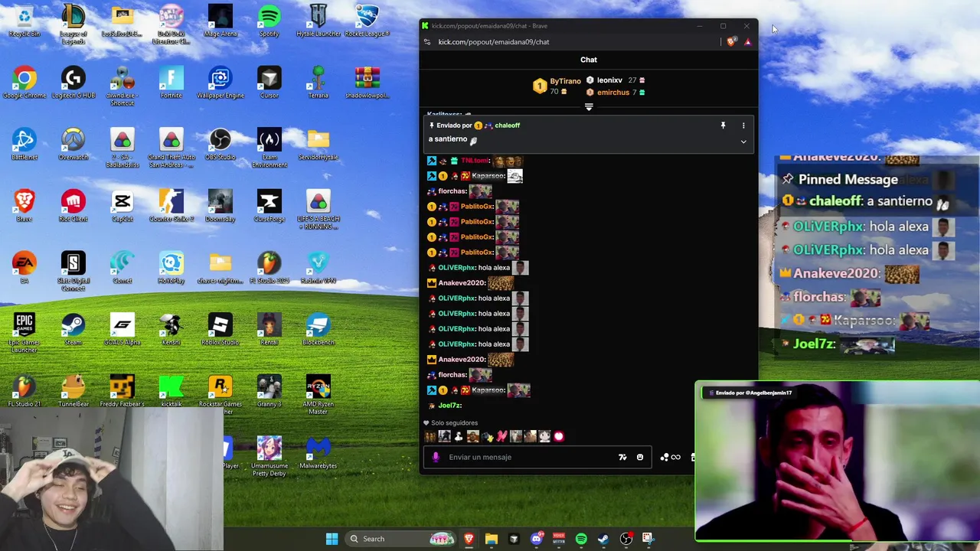Open Counter-Strike 2 desktop icon
Image resolution: width=980 pixels, height=551 pixels.
[x=171, y=207]
